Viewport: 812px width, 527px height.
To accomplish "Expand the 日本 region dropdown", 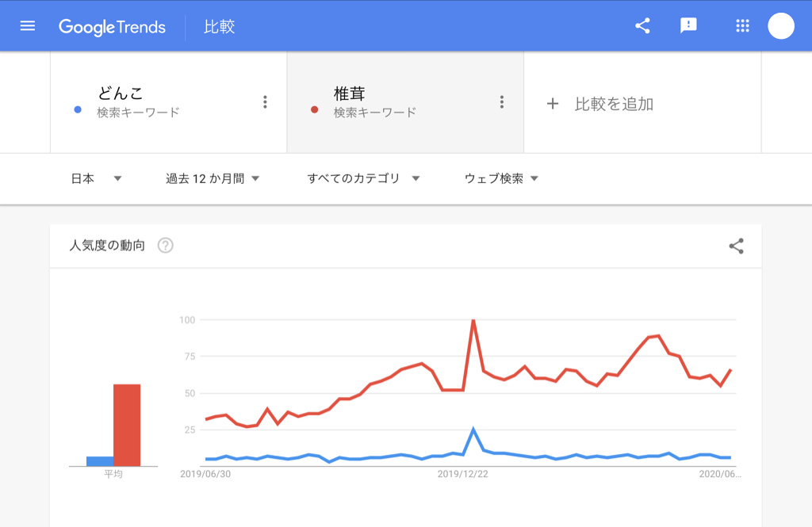I will pyautogui.click(x=96, y=178).
